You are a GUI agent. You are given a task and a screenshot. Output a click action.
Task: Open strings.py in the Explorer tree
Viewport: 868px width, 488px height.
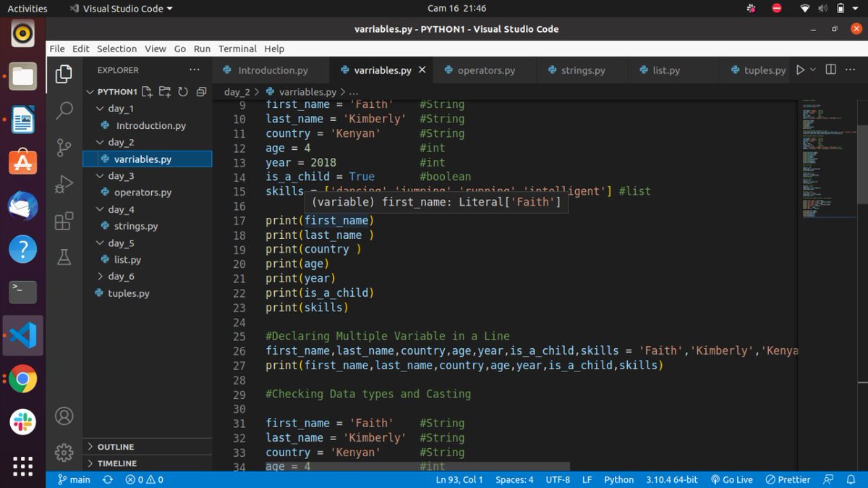coord(136,226)
